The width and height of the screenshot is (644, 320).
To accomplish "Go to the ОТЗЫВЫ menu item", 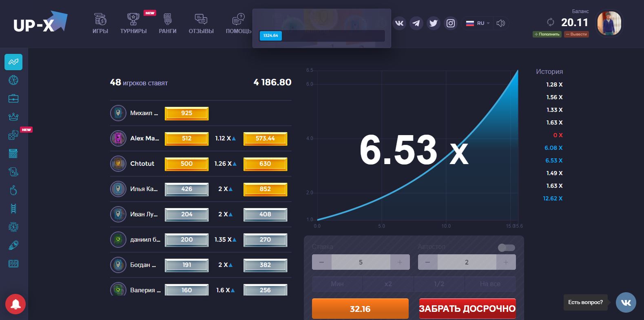I will click(201, 24).
